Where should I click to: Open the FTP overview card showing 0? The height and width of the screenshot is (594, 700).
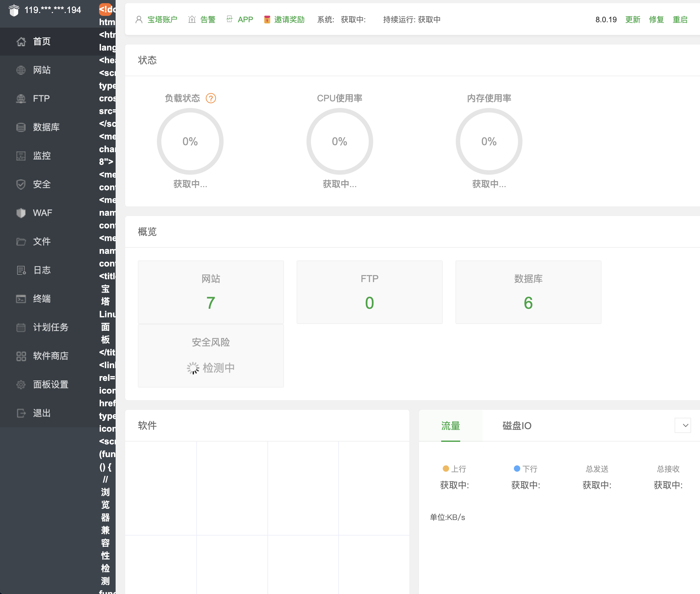(370, 292)
